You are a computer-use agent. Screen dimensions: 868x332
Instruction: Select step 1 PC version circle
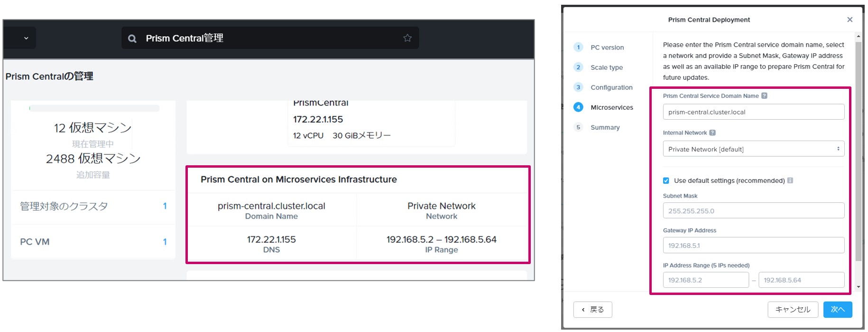(578, 47)
